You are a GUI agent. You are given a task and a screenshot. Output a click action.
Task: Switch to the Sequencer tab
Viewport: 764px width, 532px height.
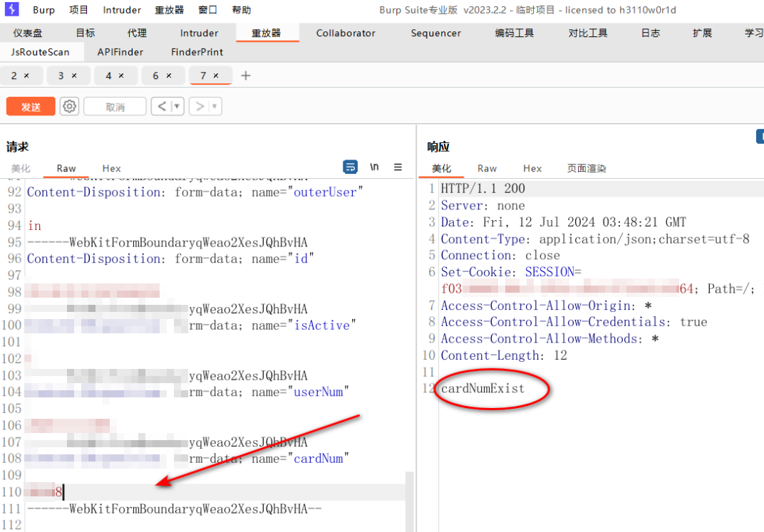435,33
